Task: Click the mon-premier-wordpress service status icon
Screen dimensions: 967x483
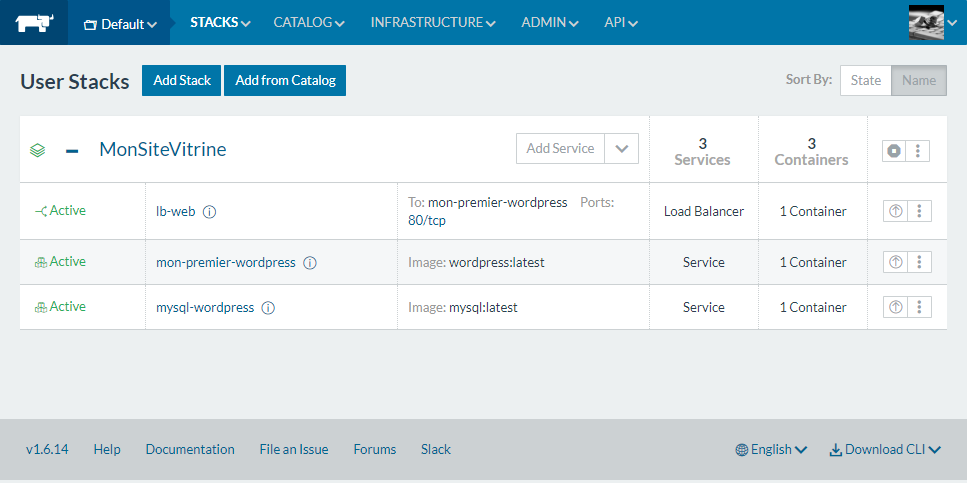Action: pos(41,262)
